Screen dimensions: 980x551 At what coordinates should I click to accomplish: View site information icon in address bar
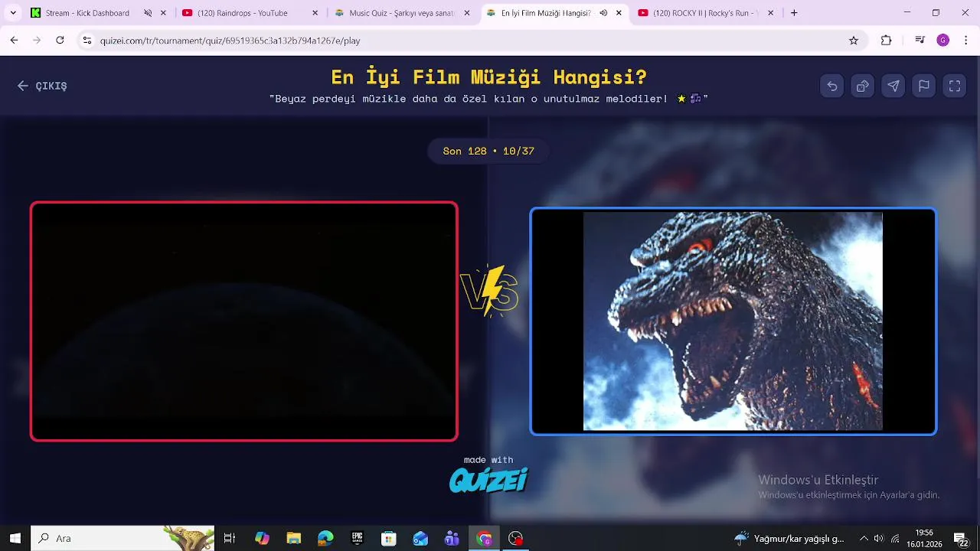tap(87, 41)
